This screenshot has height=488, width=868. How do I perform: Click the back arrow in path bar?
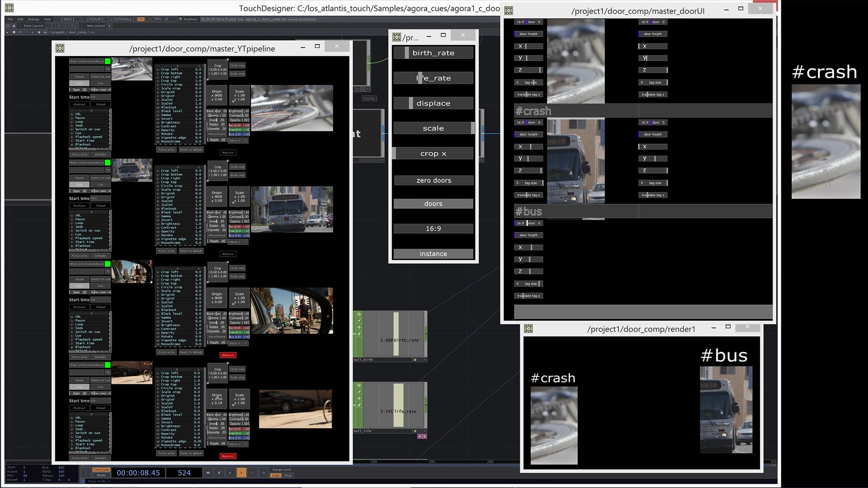pyautogui.click(x=20, y=32)
